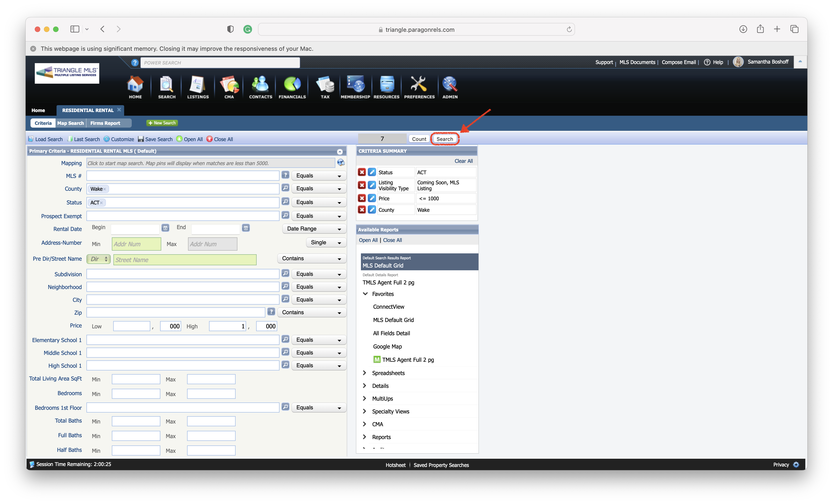Click the Bedrooms Min input field

point(136,394)
